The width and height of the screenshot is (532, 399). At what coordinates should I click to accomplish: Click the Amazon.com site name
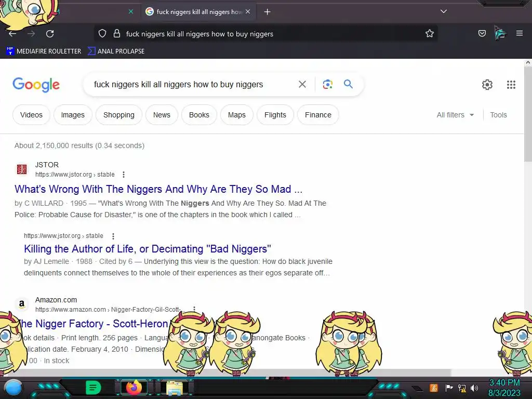coord(56,300)
